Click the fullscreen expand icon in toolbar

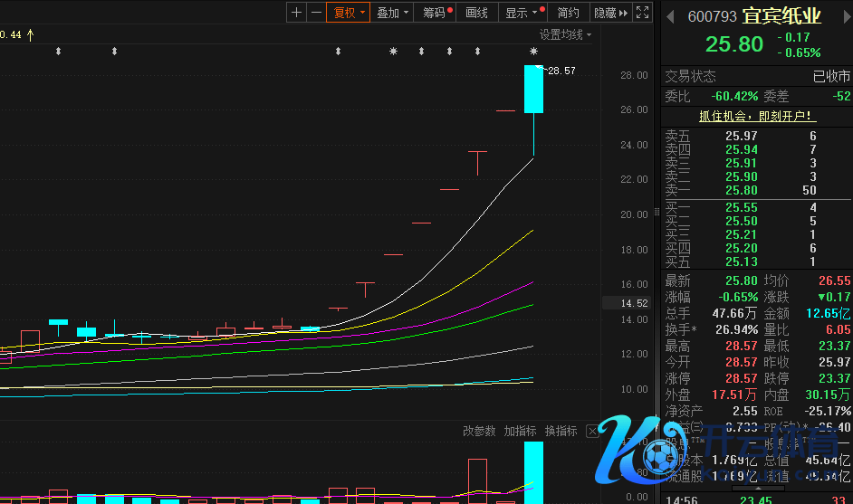point(642,13)
